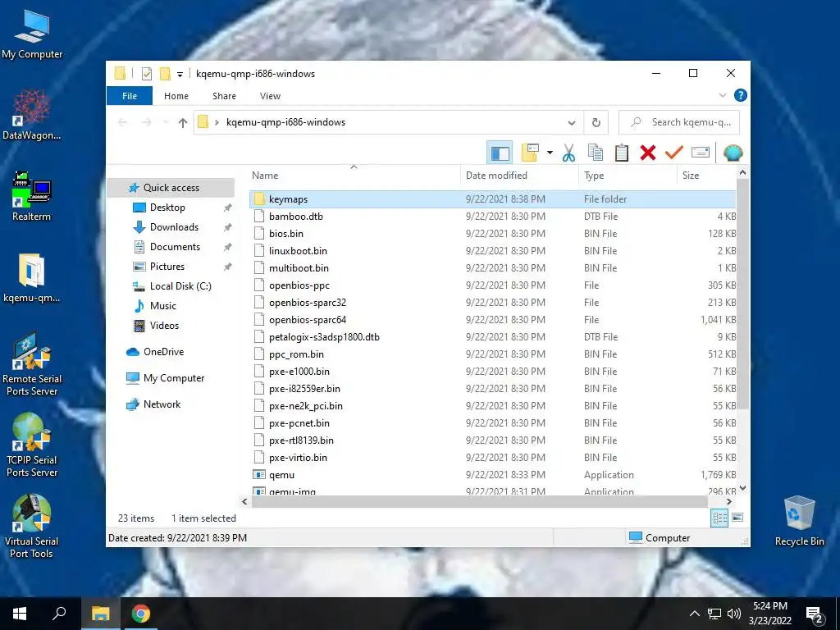This screenshot has height=630, width=840.
Task: Click the vertical scrollbar down arrow
Action: click(742, 488)
